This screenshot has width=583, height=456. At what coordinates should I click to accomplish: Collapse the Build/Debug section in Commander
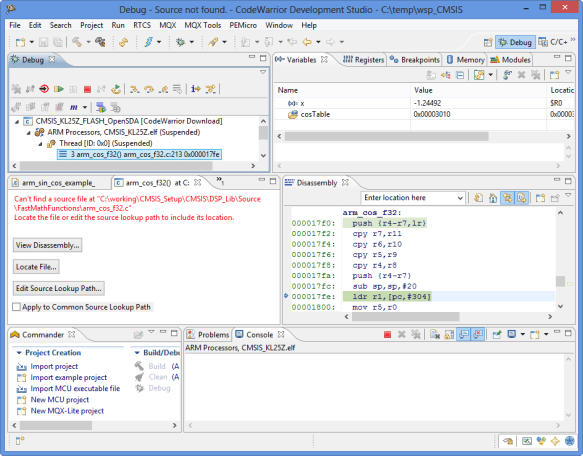(137, 353)
